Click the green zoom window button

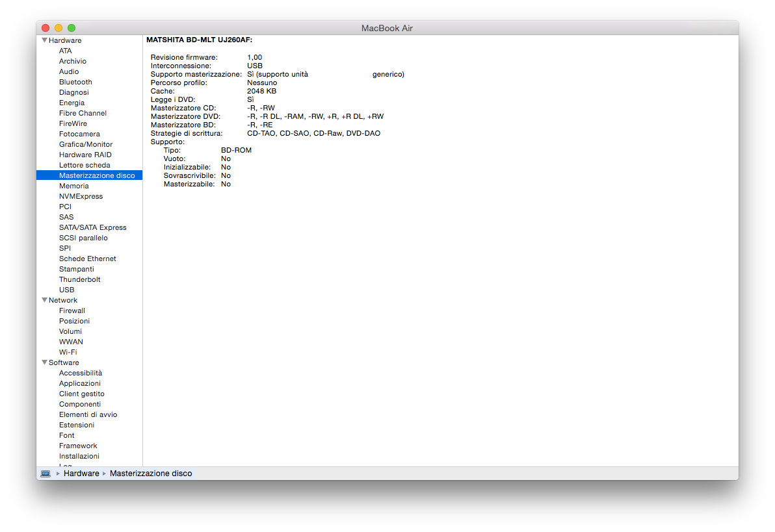tap(72, 28)
